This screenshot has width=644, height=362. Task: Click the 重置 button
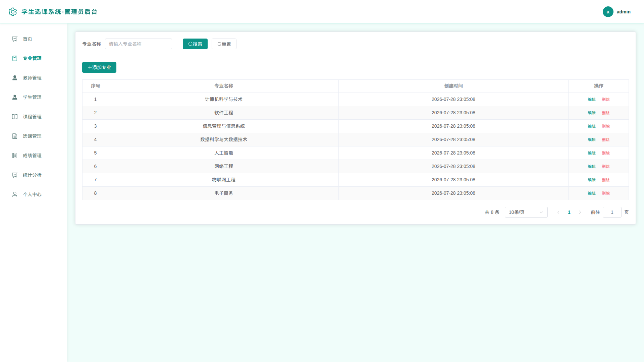pos(224,44)
